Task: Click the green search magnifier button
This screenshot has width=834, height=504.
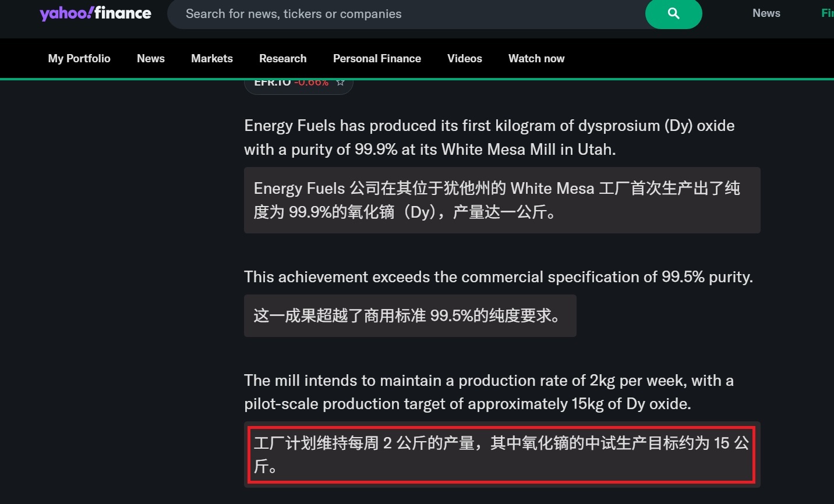Action: click(673, 13)
